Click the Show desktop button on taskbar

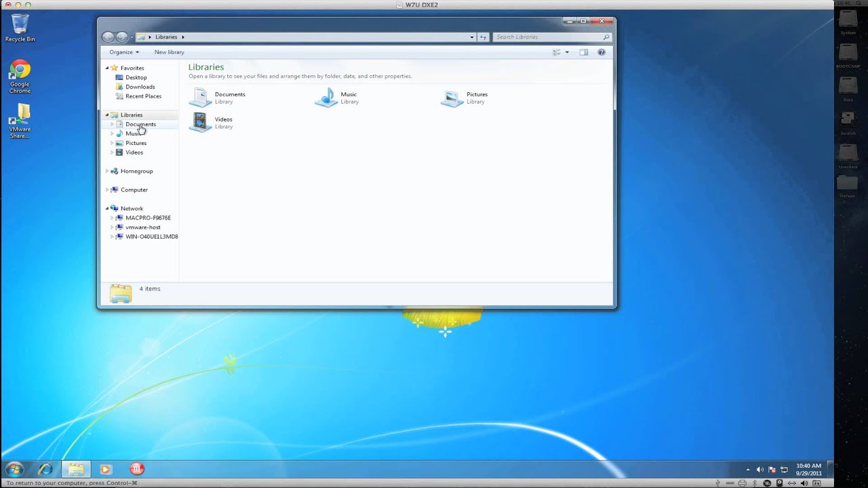[831, 469]
